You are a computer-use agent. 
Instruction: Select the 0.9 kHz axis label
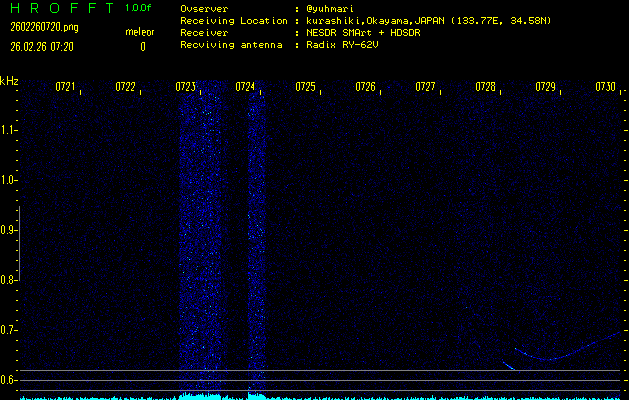pyautogui.click(x=9, y=230)
